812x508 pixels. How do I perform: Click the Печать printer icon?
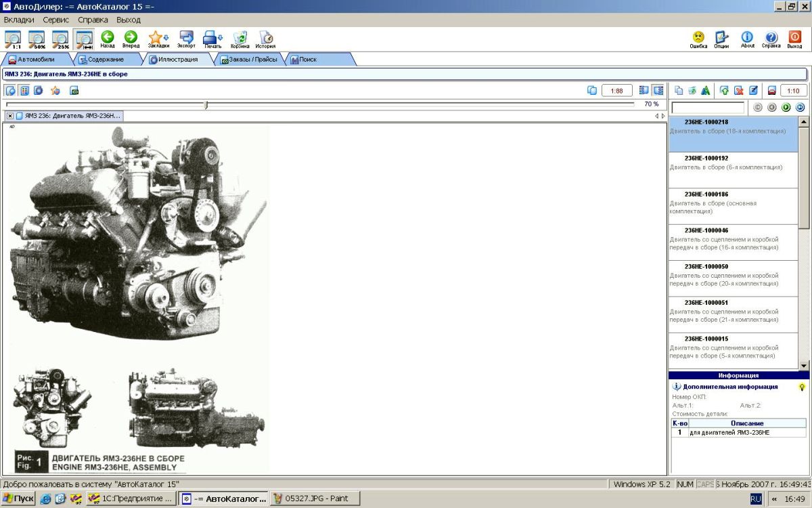point(212,39)
